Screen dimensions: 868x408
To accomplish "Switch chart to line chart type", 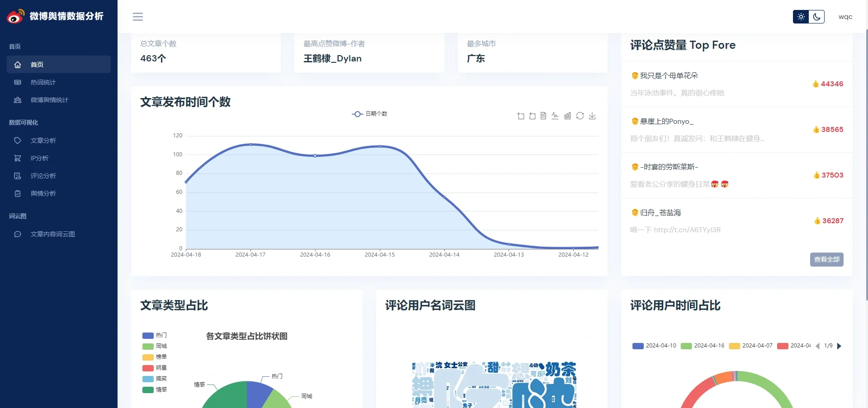I will coord(555,116).
